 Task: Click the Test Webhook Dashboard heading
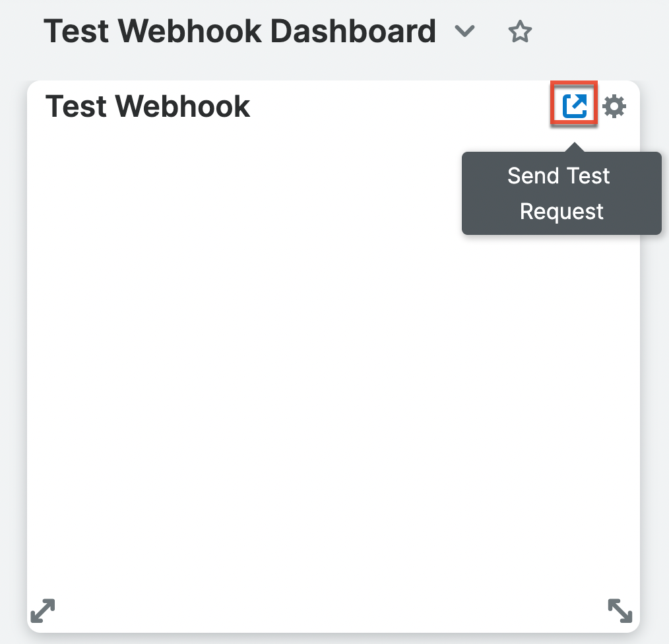(239, 30)
